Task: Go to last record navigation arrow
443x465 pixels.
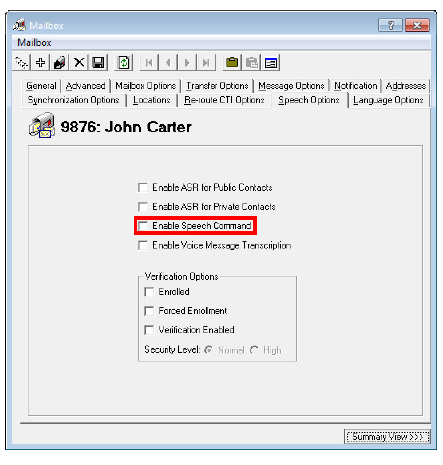Action: click(206, 62)
